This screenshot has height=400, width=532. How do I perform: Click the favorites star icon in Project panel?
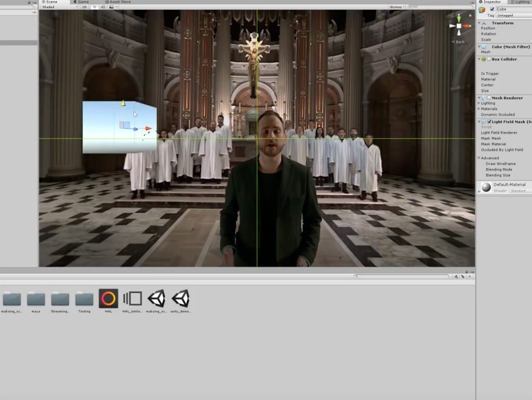point(470,276)
